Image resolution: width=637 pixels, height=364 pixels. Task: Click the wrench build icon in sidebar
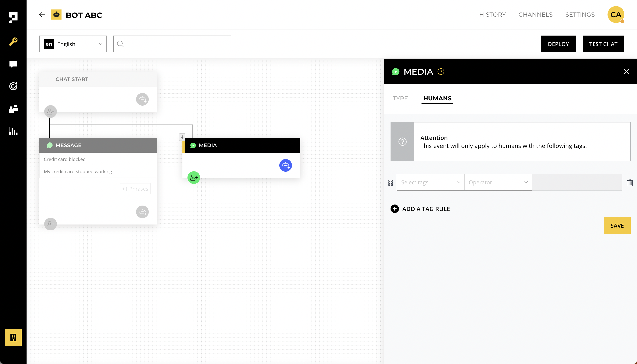click(x=13, y=41)
